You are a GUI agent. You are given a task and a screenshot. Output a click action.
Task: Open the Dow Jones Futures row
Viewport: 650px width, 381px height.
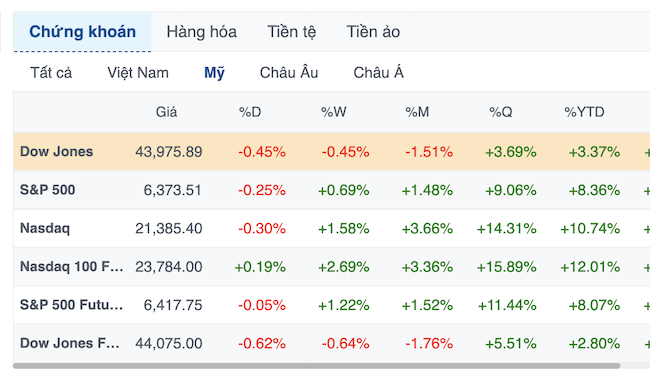pos(331,343)
